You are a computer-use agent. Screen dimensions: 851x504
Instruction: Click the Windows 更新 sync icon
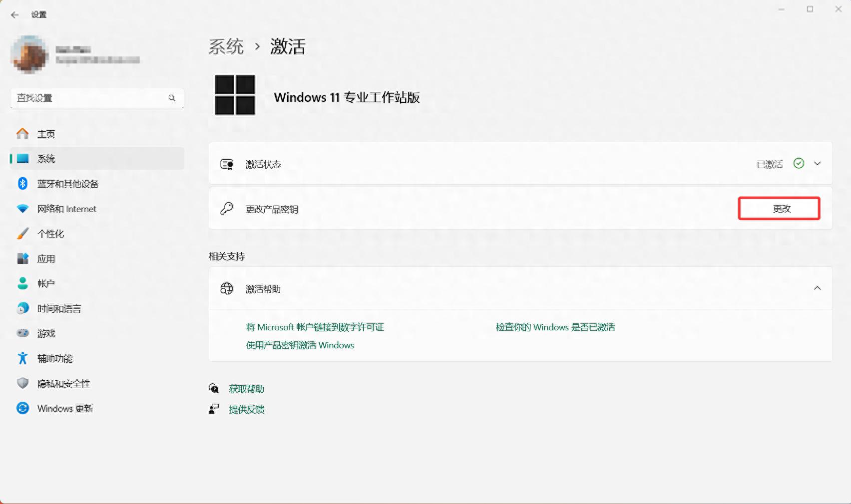pyautogui.click(x=22, y=408)
